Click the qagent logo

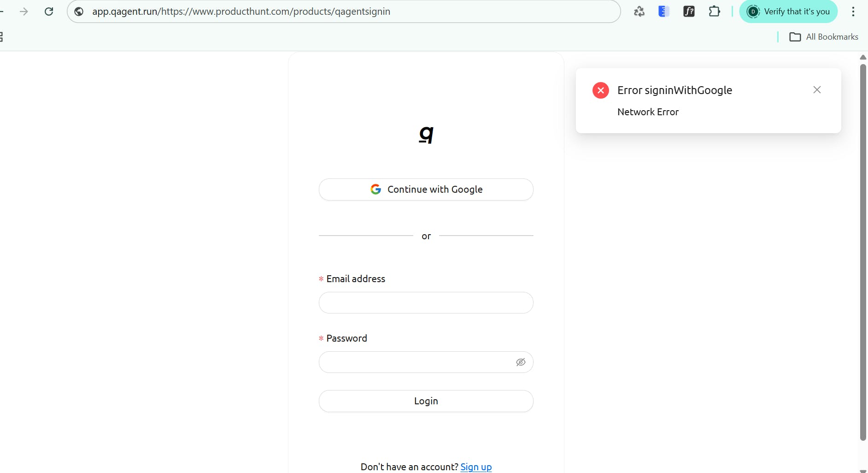pos(426,135)
